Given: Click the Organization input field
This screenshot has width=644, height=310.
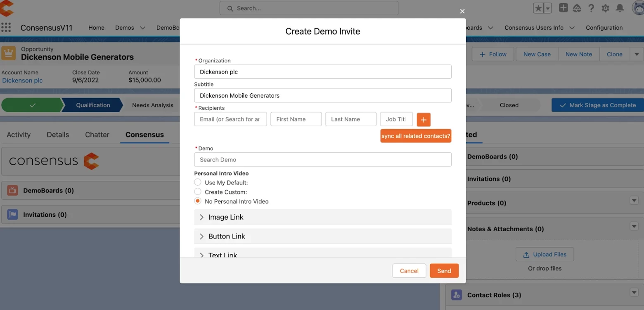Looking at the screenshot, I should click(323, 72).
